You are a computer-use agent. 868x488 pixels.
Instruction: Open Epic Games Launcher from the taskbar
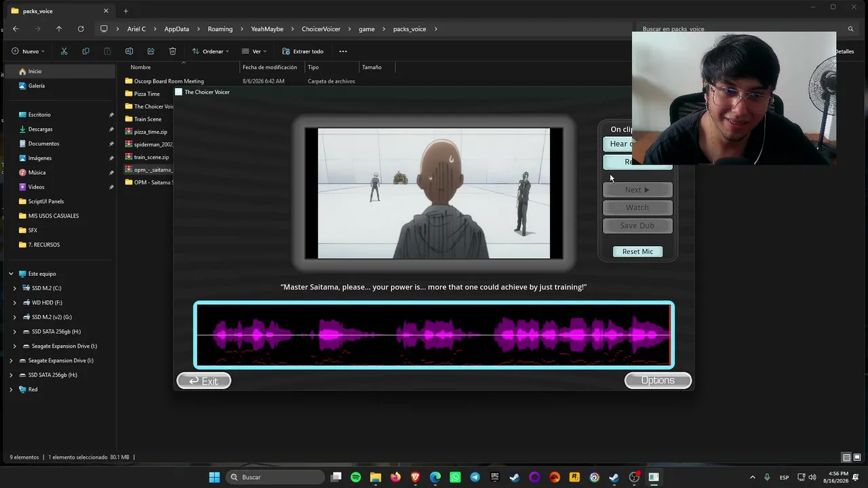click(x=495, y=477)
